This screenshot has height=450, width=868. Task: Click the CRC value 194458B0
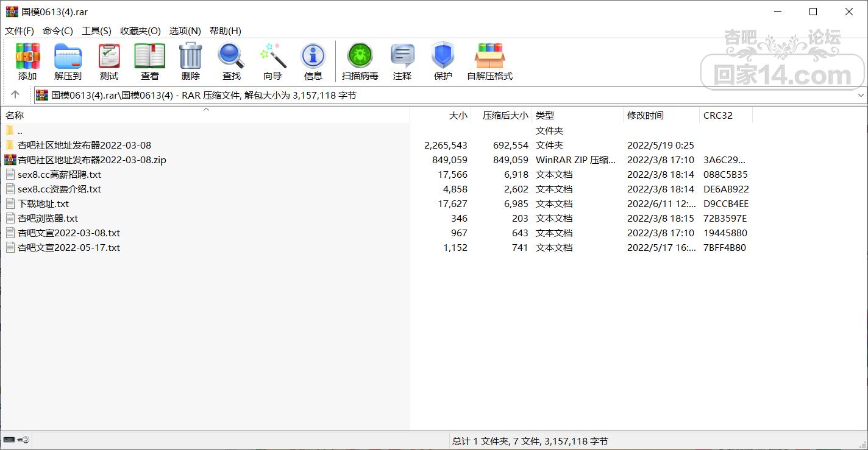(725, 233)
